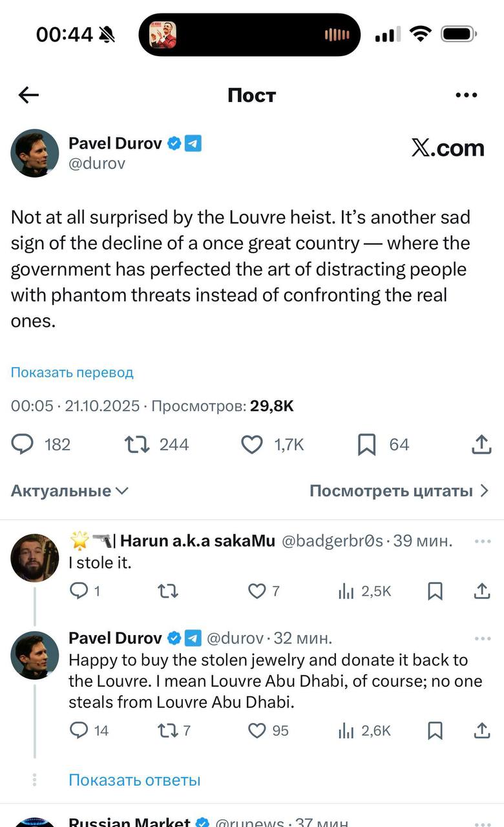Reply to Harun's "I stole it." post
The height and width of the screenshot is (827, 504).
[x=78, y=591]
